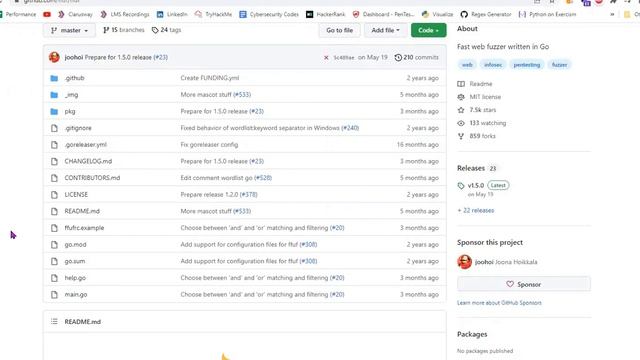Image resolution: width=640 pixels, height=360 pixels.
Task: Click the README.md file icon in file list
Action: [x=54, y=211]
